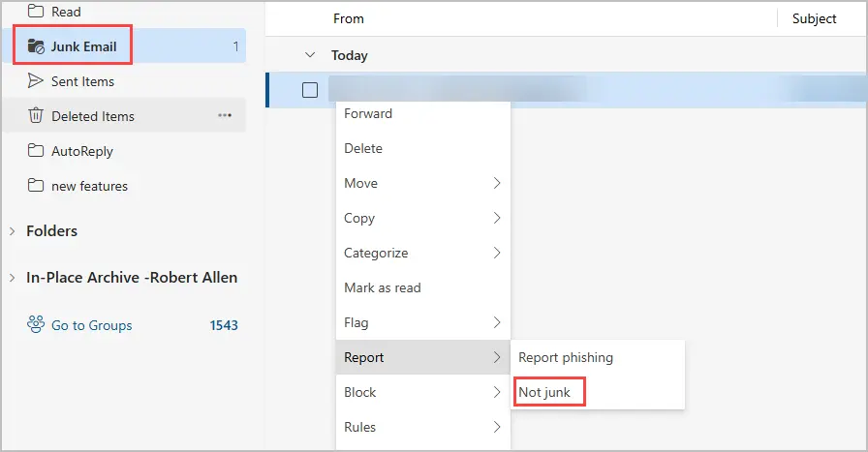Screen dimensions: 868x452
Task: Click the Junk Email folder icon
Action: pyautogui.click(x=36, y=46)
